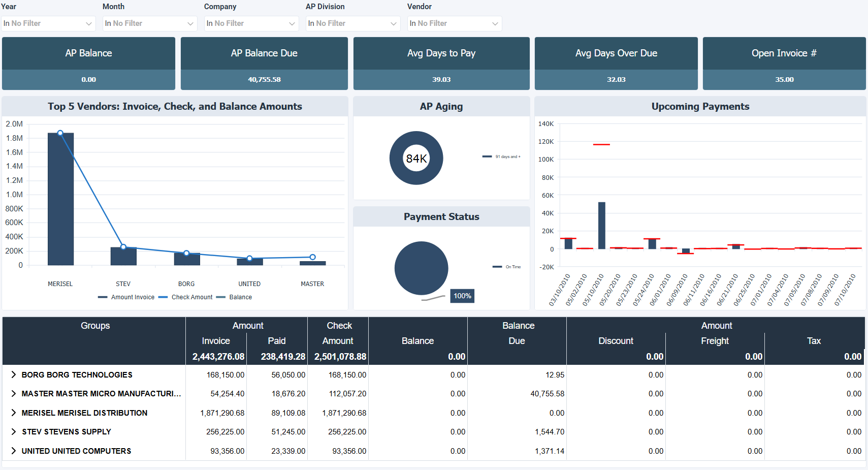The image size is (868, 470).
Task: Sort by the Invoice column header
Action: point(216,341)
